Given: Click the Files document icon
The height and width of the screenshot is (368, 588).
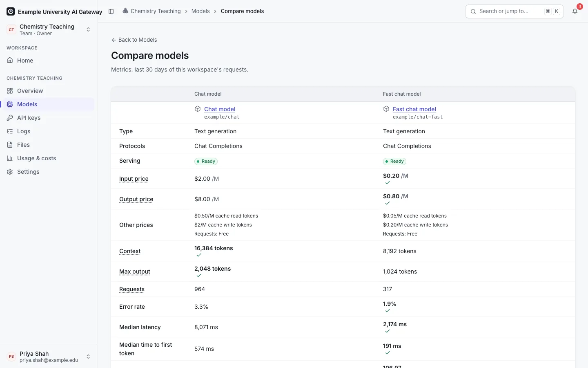Looking at the screenshot, I should coord(10,145).
